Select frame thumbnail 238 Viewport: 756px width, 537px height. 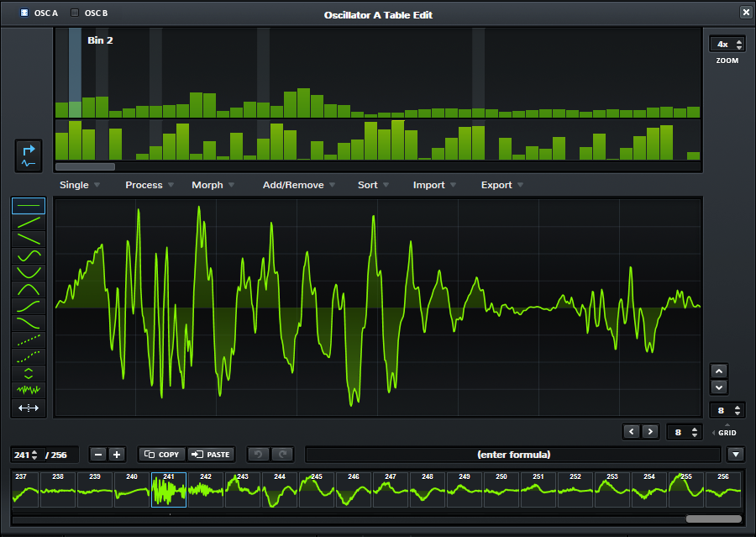point(58,489)
